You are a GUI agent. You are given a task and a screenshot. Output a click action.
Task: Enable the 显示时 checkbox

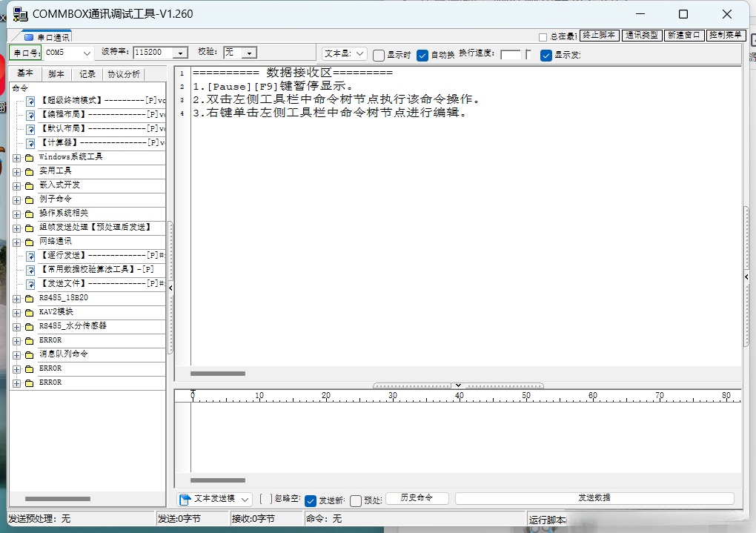(x=379, y=56)
